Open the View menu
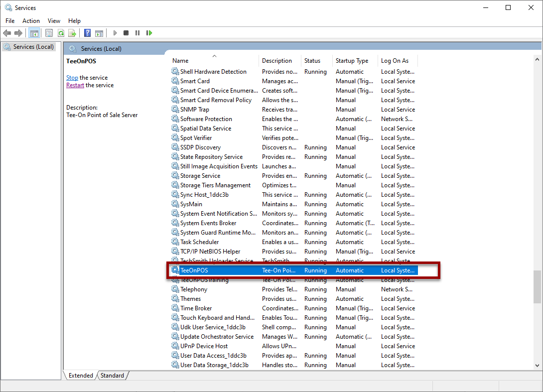Viewport: 543px width, 392px height. click(x=53, y=20)
